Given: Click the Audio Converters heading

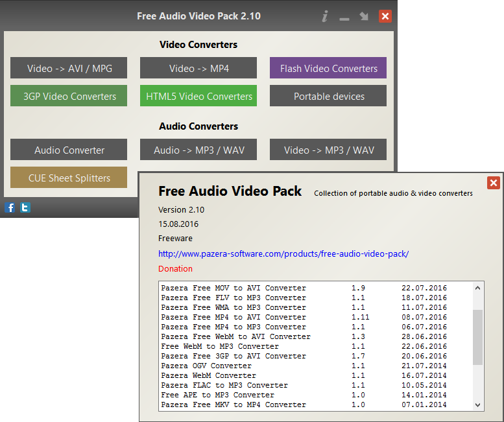Looking at the screenshot, I should [198, 126].
